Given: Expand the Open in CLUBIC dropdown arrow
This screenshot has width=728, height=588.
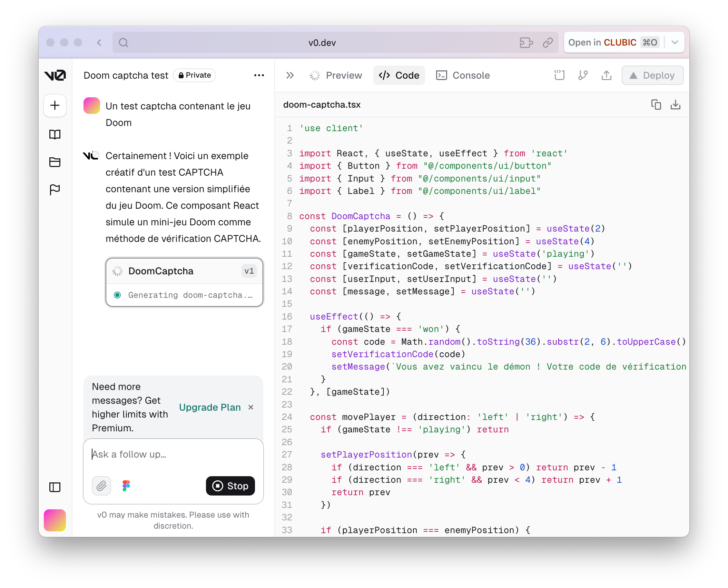Looking at the screenshot, I should [x=675, y=42].
